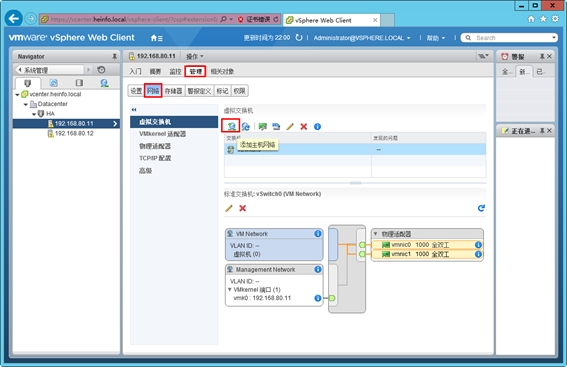Viewport: 567px width, 367px height.
Task: Select 物理适配器 in the side menu
Action: tap(174, 146)
